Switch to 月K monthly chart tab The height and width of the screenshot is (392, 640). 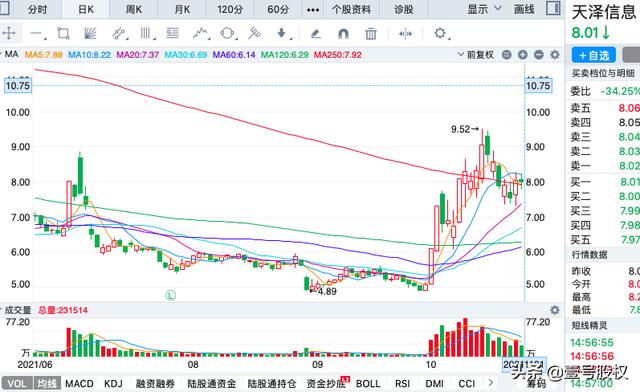[x=182, y=9]
